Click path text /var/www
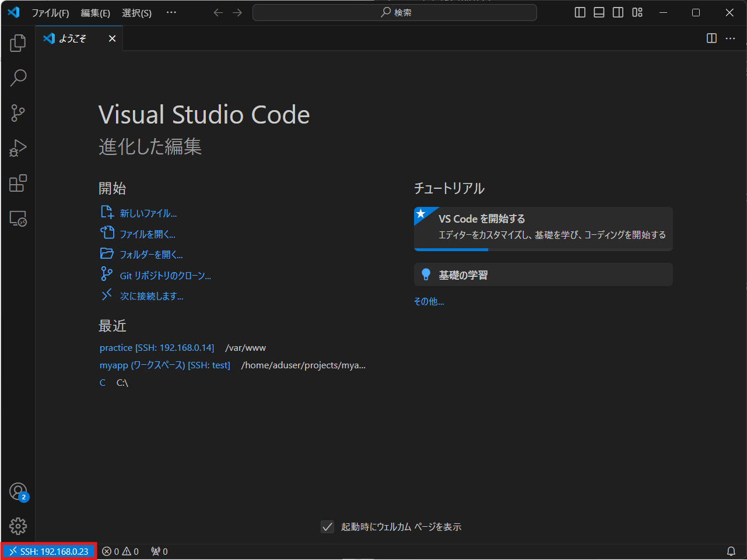The height and width of the screenshot is (560, 747). (x=246, y=348)
